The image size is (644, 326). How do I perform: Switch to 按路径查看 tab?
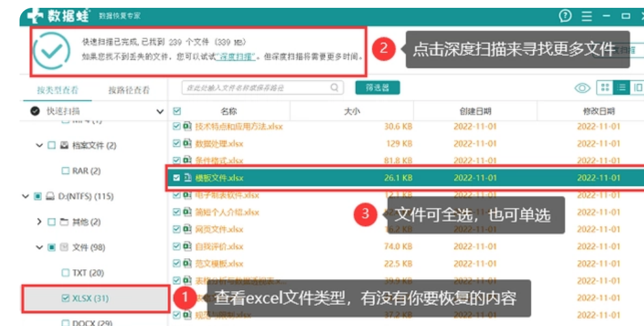(129, 90)
